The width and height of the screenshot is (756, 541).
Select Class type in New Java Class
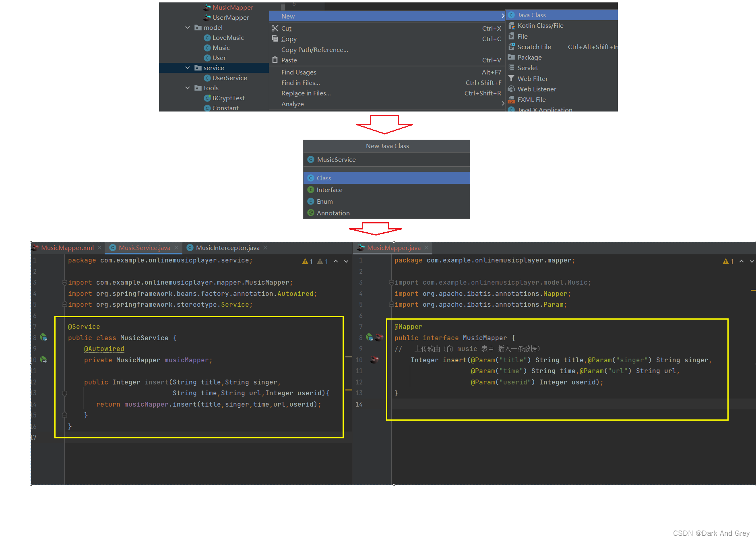386,178
